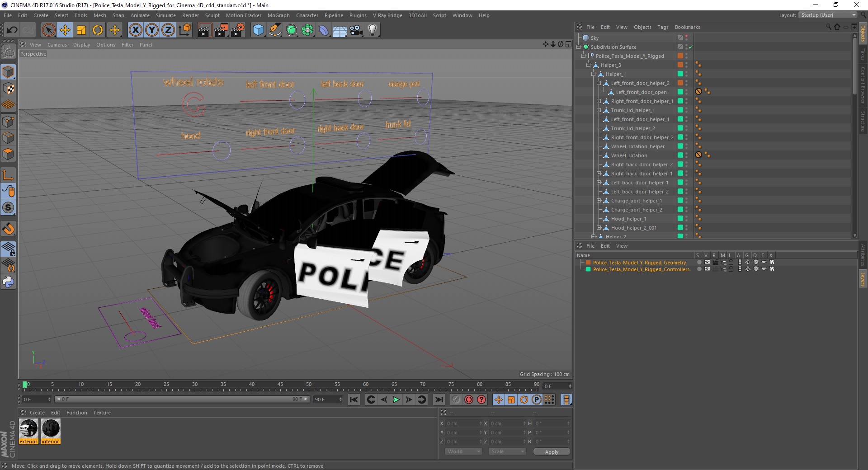The image size is (868, 470).
Task: Add a Camera object
Action: [356, 30]
